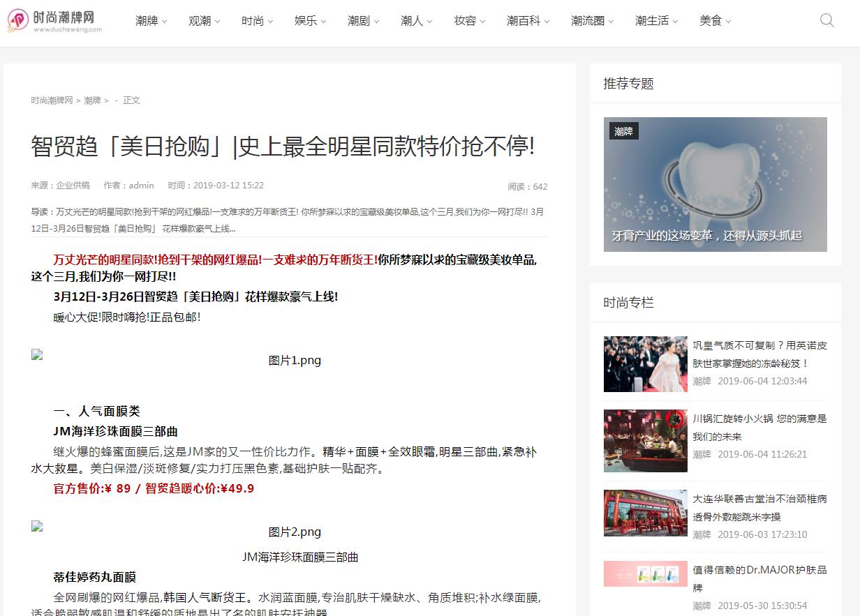Expand the 潮百科 nav dropdown arrow
The height and width of the screenshot is (616, 860).
click(547, 22)
